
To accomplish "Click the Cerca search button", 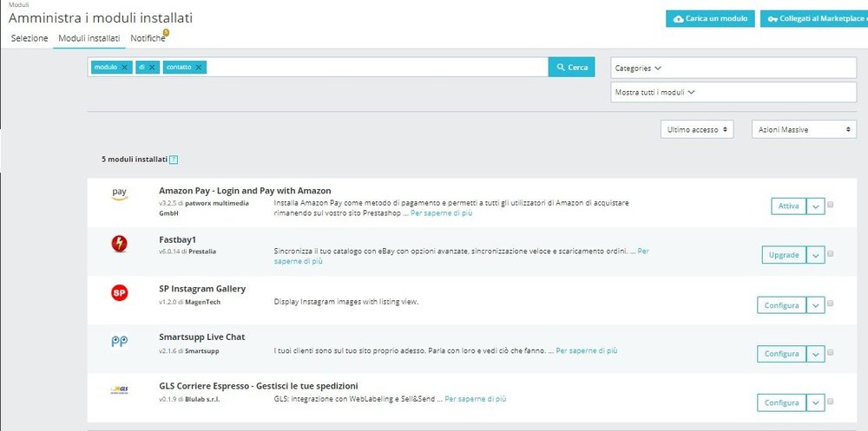I will click(x=572, y=67).
